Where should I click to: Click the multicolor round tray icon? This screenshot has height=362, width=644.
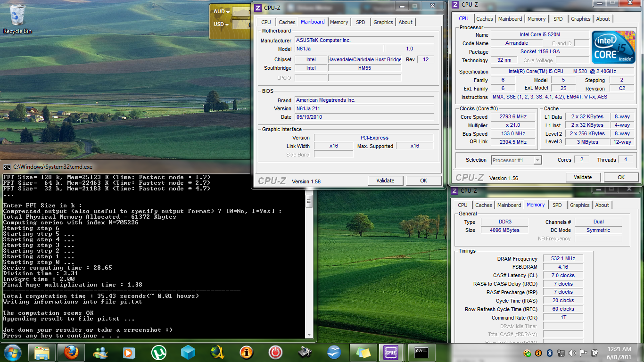[x=527, y=353]
